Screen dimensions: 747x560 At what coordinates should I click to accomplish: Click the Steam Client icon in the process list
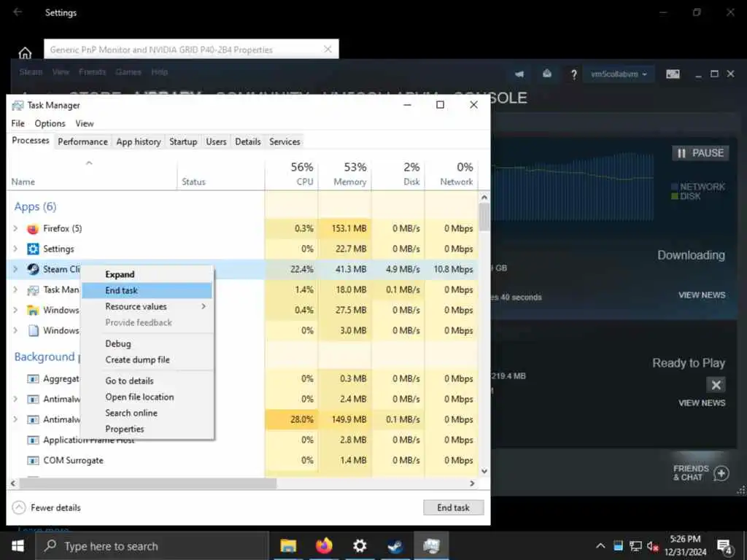click(33, 270)
